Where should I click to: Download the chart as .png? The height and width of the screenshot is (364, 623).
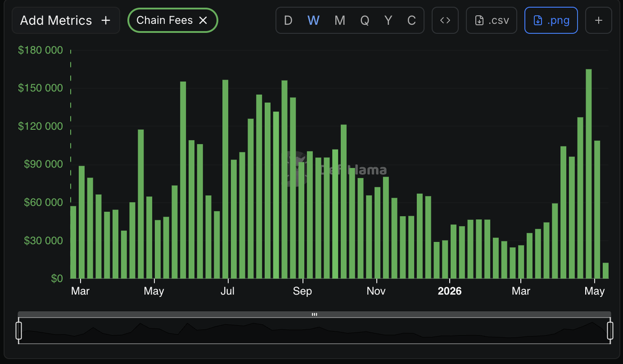pos(551,21)
